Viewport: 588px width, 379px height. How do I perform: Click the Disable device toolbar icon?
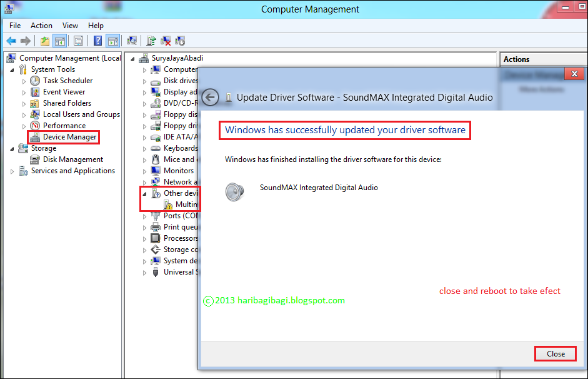pos(180,41)
